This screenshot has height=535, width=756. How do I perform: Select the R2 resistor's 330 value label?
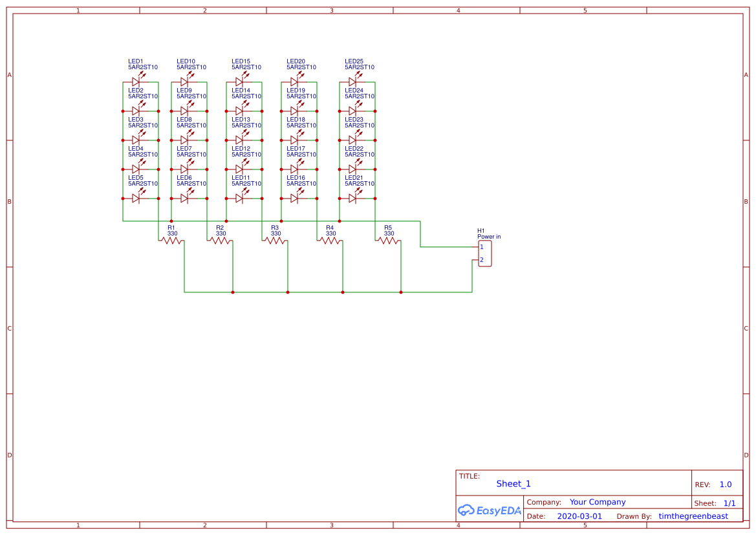[x=221, y=234]
